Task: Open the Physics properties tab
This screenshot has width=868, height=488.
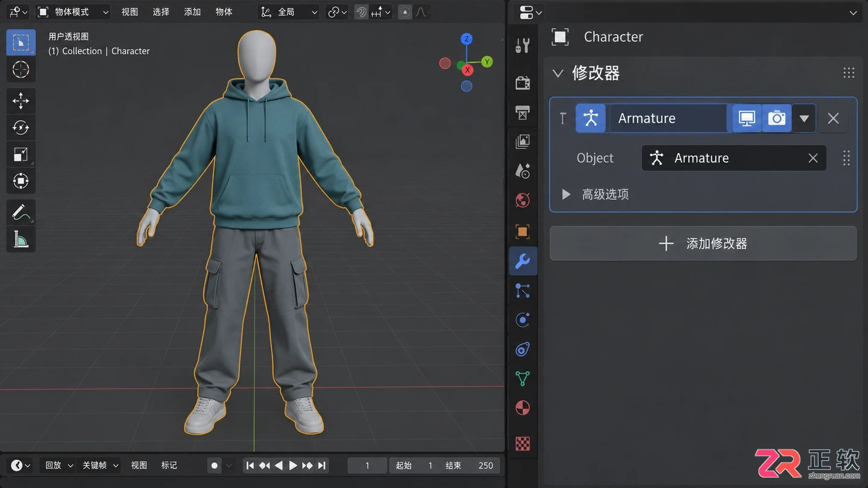Action: [523, 320]
